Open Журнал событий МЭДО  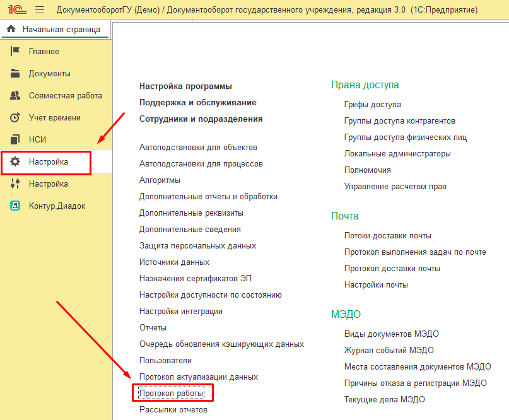click(389, 351)
